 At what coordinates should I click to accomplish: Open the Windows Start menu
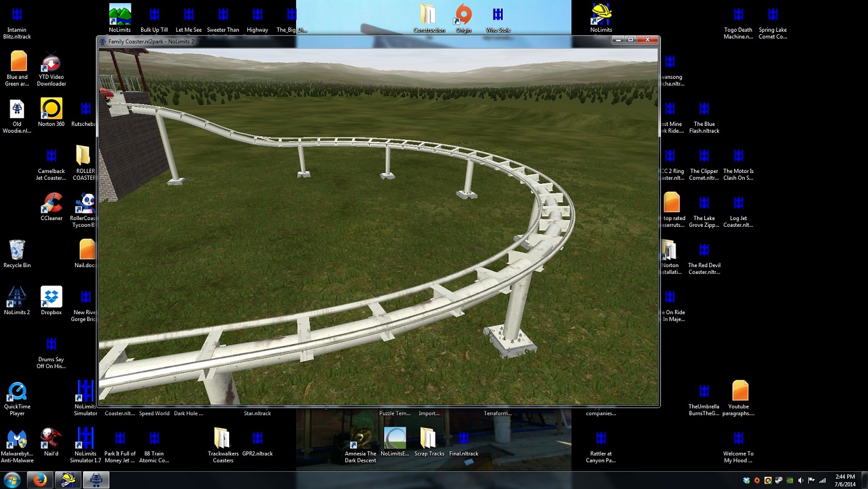pos(12,480)
